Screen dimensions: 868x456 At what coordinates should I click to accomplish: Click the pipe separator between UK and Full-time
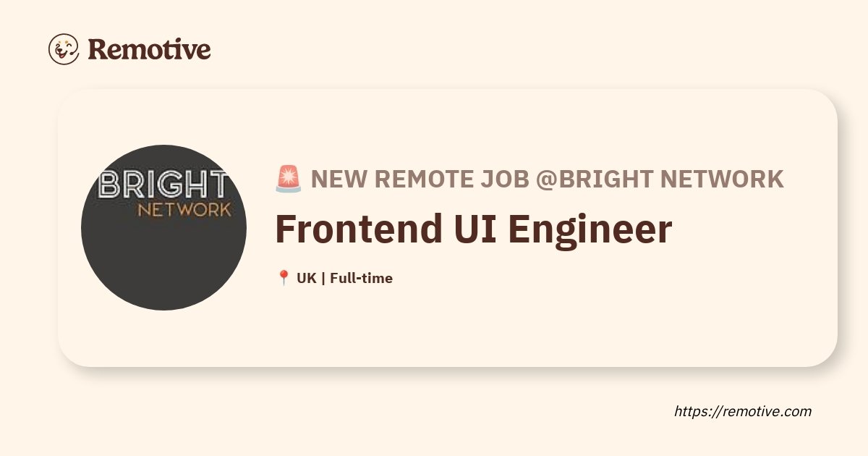pyautogui.click(x=323, y=278)
